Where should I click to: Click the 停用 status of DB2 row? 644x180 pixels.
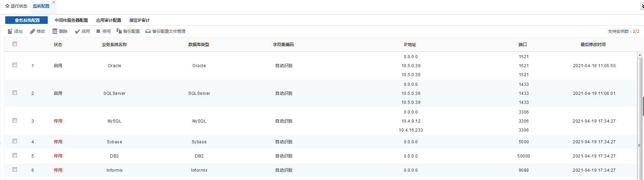58,156
